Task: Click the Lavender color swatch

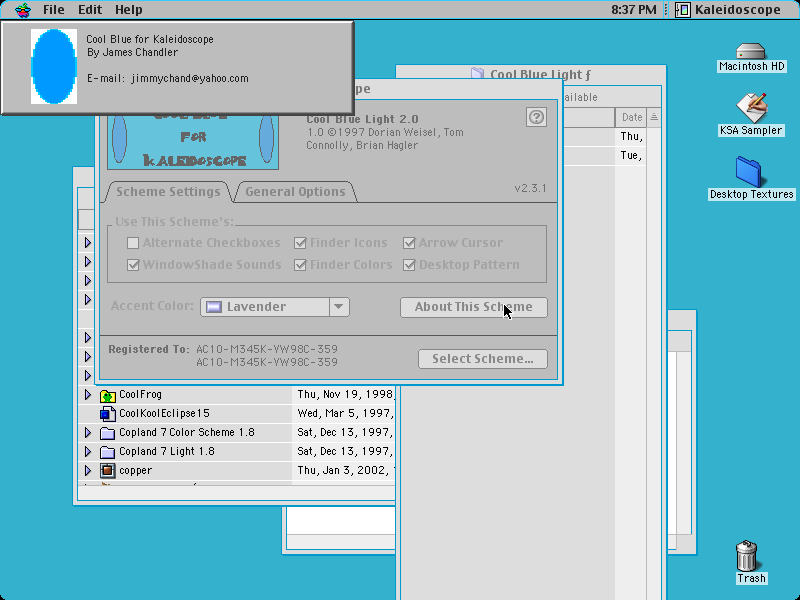Action: coord(214,307)
